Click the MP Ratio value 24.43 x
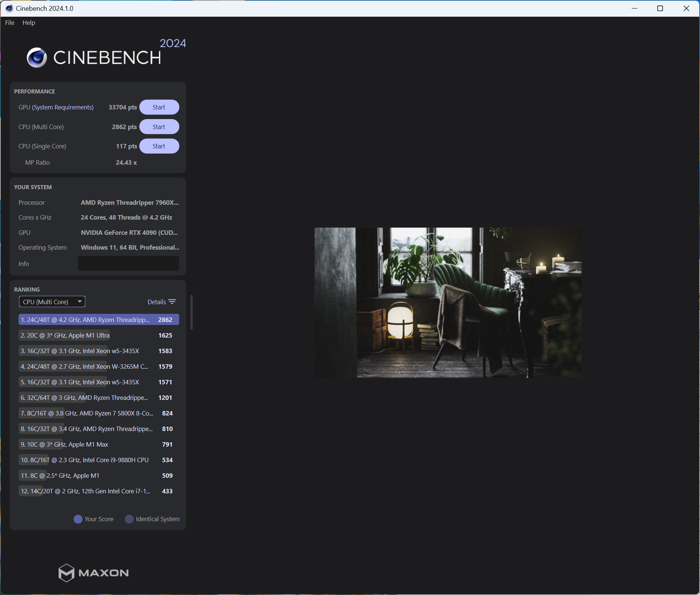 pos(126,162)
